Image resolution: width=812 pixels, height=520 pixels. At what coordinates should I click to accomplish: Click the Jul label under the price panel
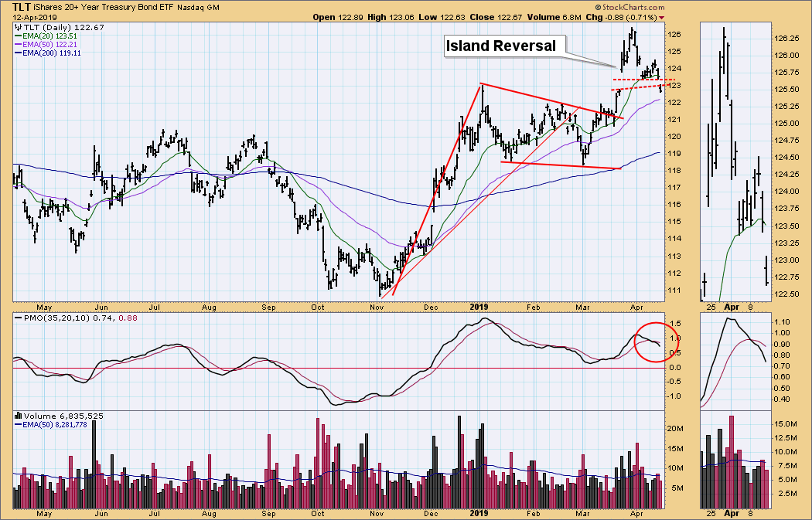coord(155,308)
